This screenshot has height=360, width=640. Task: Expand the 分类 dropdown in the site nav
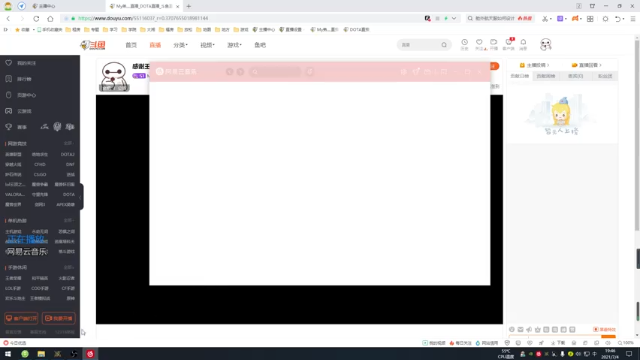[180, 45]
